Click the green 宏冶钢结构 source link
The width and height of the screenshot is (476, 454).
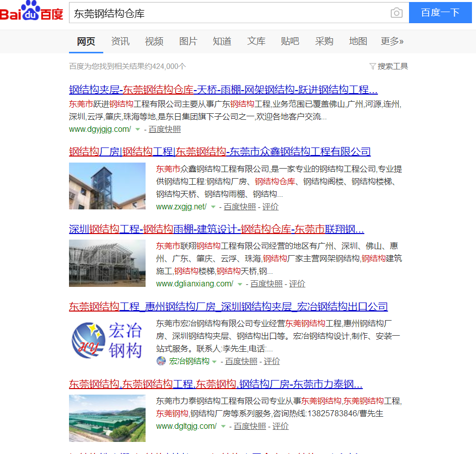tap(189, 361)
